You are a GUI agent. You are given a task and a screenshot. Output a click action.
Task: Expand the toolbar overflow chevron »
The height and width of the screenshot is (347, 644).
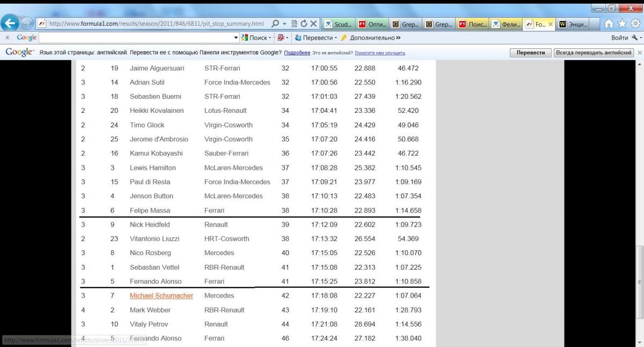[x=398, y=38]
